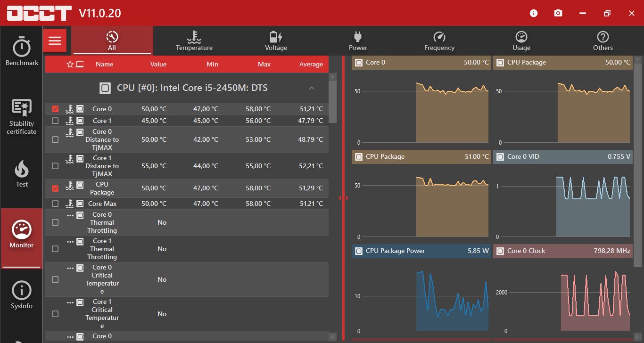Open the SysInfo section
This screenshot has height=343, width=644.
point(22,295)
